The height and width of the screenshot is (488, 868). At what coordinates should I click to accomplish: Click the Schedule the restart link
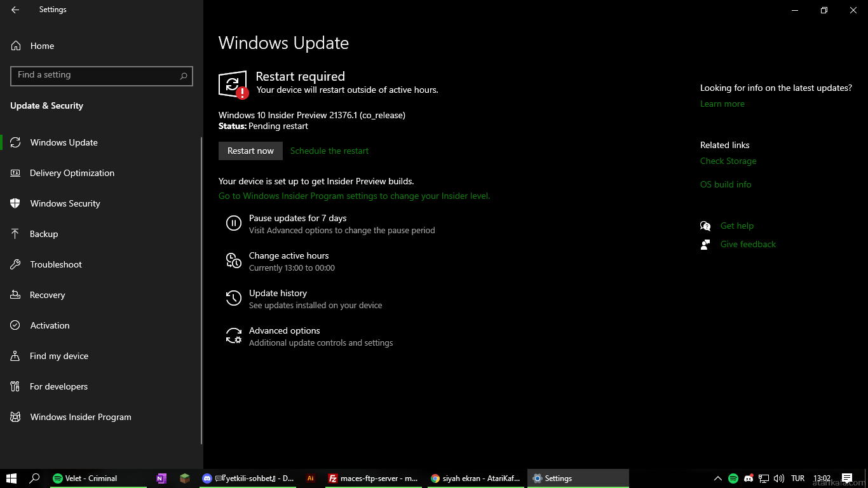(329, 151)
